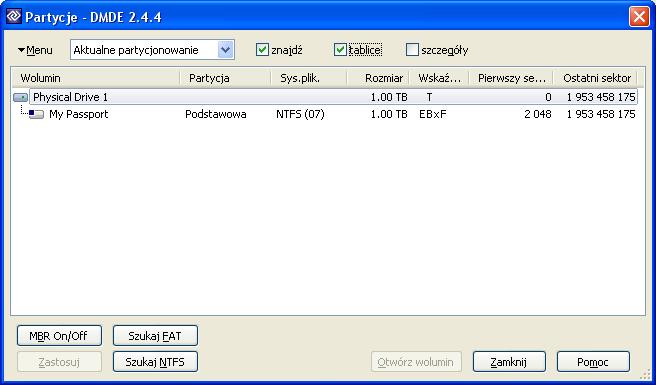Click the Zamknij button

point(509,362)
